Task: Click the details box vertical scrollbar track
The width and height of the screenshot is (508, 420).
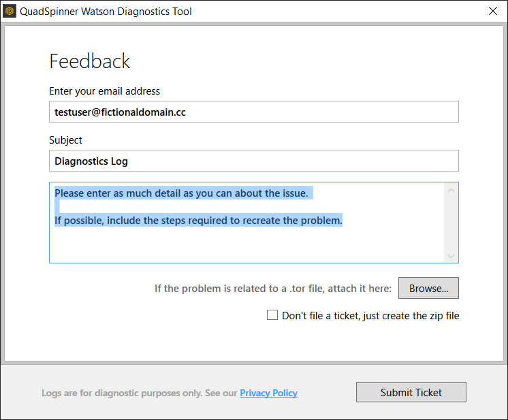Action: pos(450,223)
